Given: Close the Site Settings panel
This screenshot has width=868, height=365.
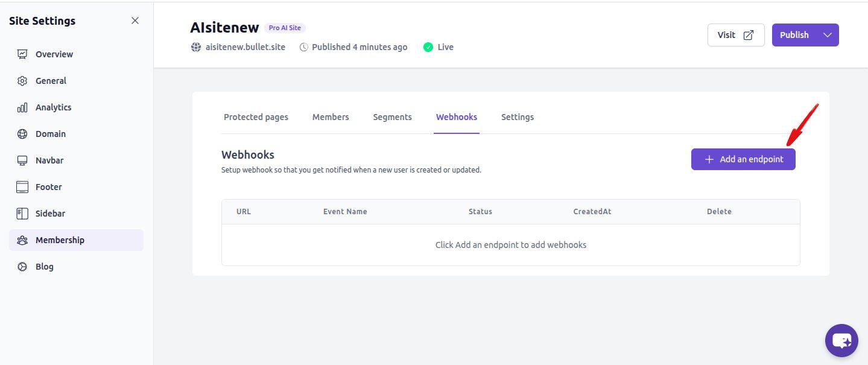Looking at the screenshot, I should tap(135, 21).
